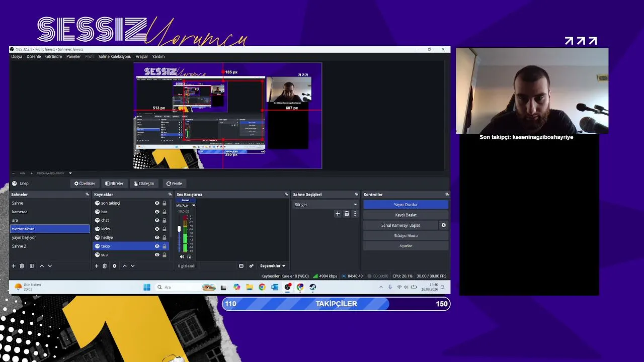Viewport: 644px width, 362px height.
Task: Enable Stüdyo Modu
Action: click(406, 236)
